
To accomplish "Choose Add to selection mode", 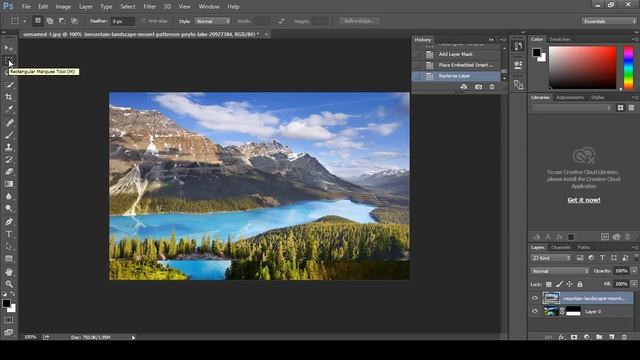I will point(50,21).
